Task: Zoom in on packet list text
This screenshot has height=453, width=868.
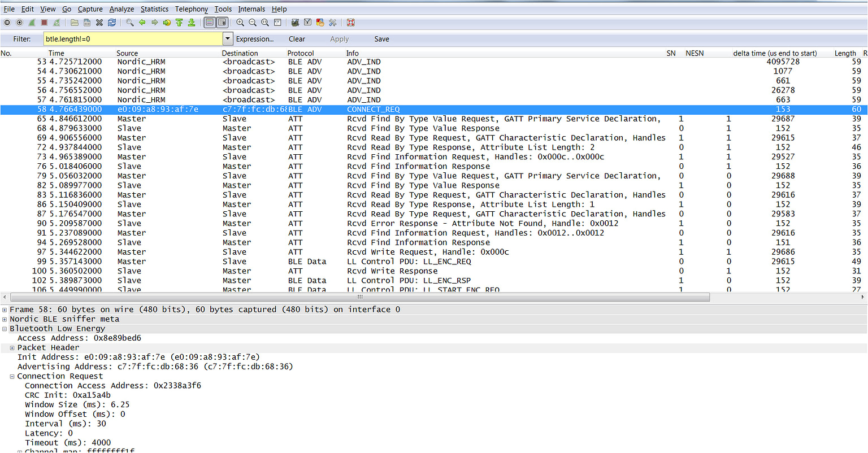Action: tap(241, 22)
